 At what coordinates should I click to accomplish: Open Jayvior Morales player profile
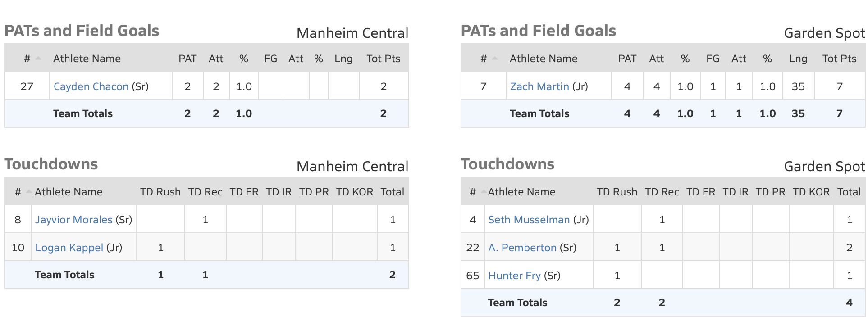(x=73, y=220)
